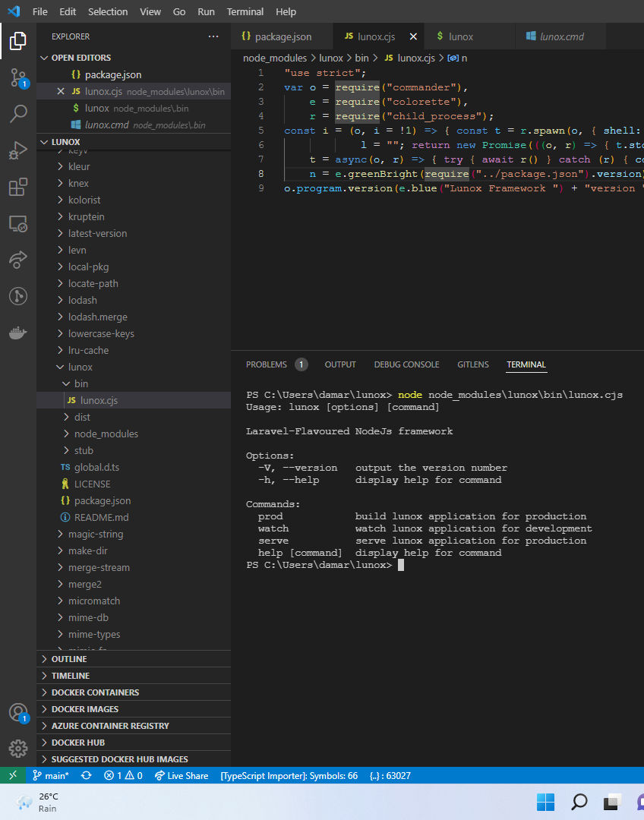Close lunox.cjs in Open Editors list

(61, 92)
